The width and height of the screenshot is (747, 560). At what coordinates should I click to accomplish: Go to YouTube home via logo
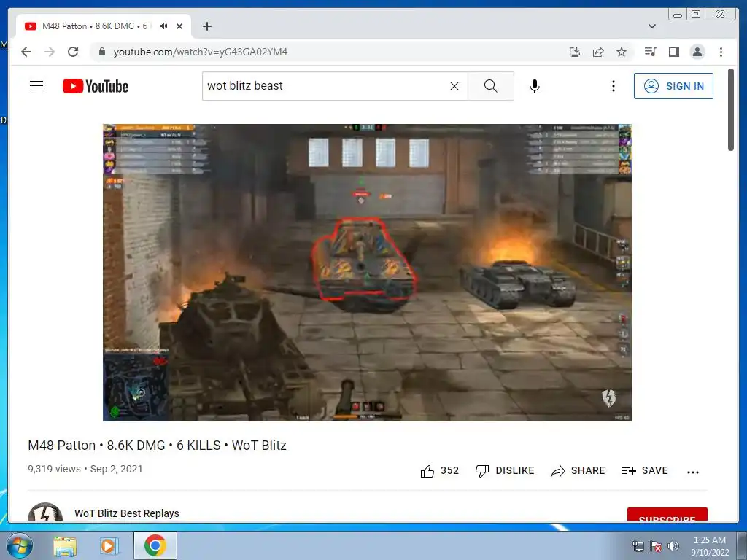(96, 86)
